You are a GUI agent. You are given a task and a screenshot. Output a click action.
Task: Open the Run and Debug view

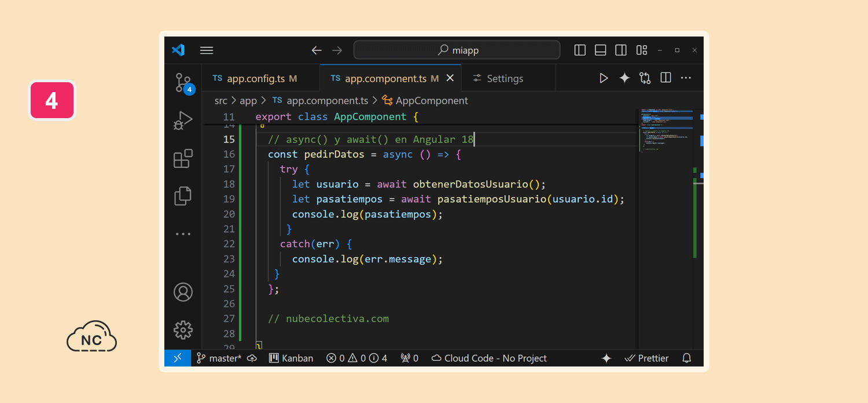183,121
